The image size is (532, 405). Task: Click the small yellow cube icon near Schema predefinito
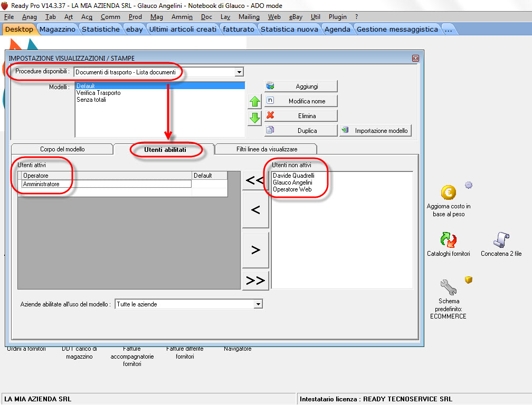pos(469,280)
